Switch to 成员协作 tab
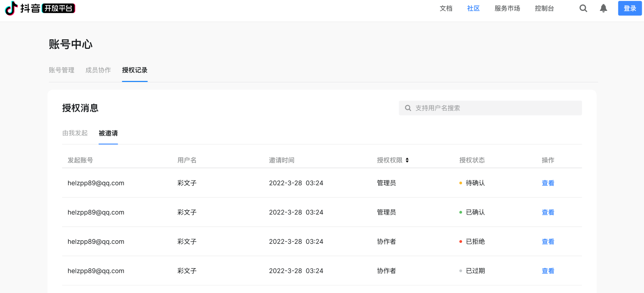The width and height of the screenshot is (644, 293). (98, 70)
